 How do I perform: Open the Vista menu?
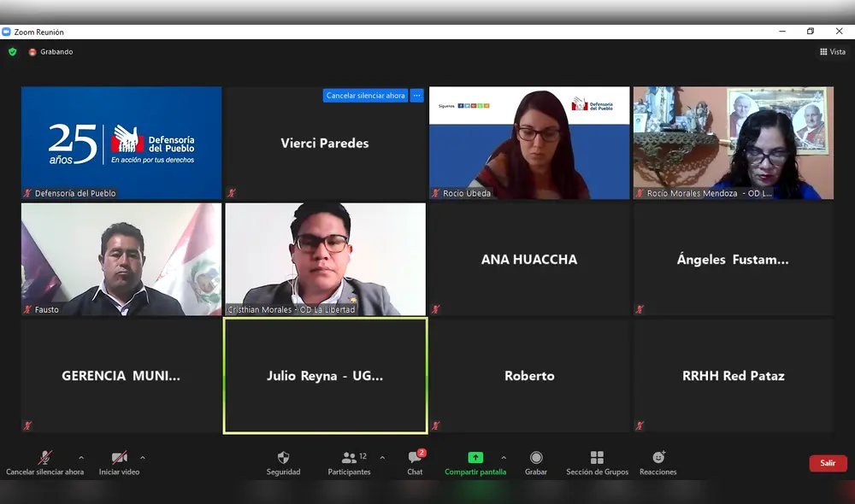pyautogui.click(x=832, y=51)
